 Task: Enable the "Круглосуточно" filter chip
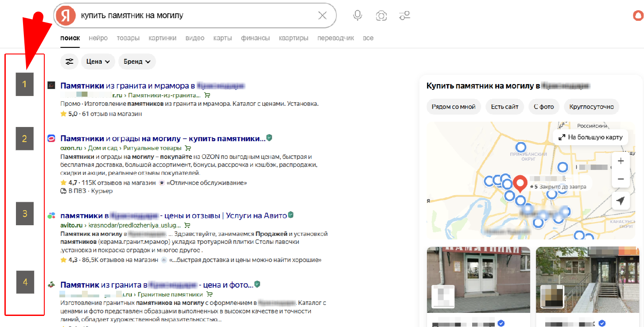pos(591,107)
